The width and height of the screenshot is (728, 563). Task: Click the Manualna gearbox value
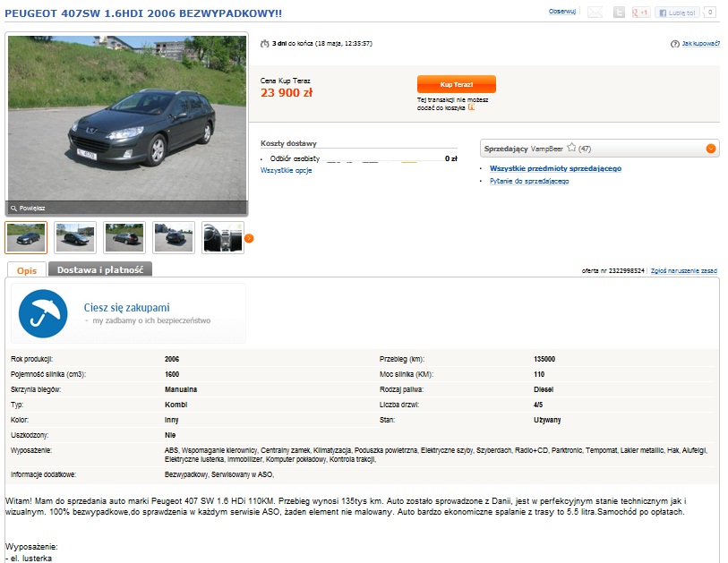(181, 389)
